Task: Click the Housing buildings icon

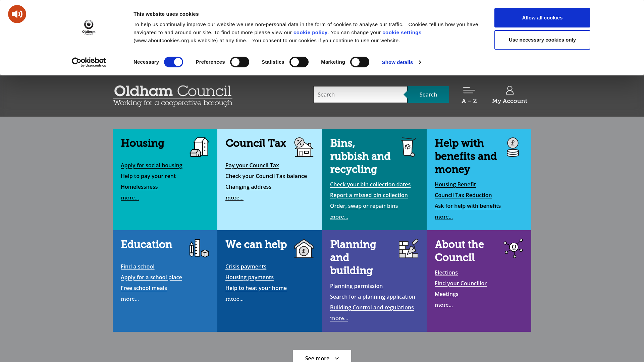Action: coord(199,147)
